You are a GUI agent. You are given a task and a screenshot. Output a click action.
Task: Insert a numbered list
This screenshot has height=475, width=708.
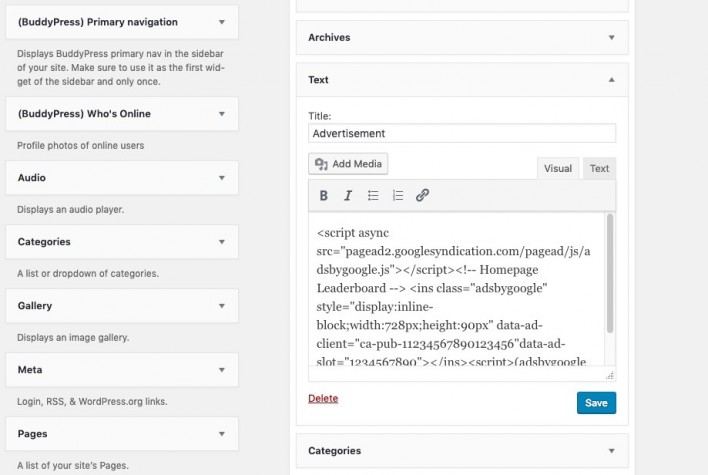[398, 196]
